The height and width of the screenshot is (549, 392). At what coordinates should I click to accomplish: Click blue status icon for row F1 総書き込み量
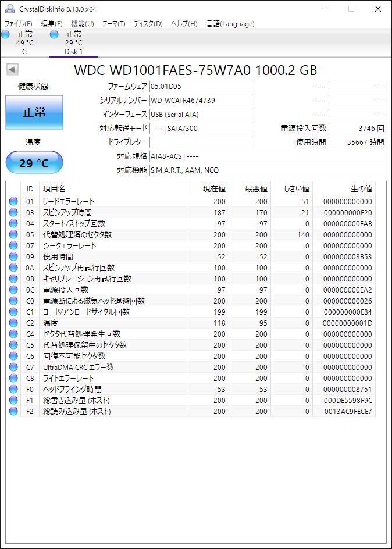tap(13, 400)
